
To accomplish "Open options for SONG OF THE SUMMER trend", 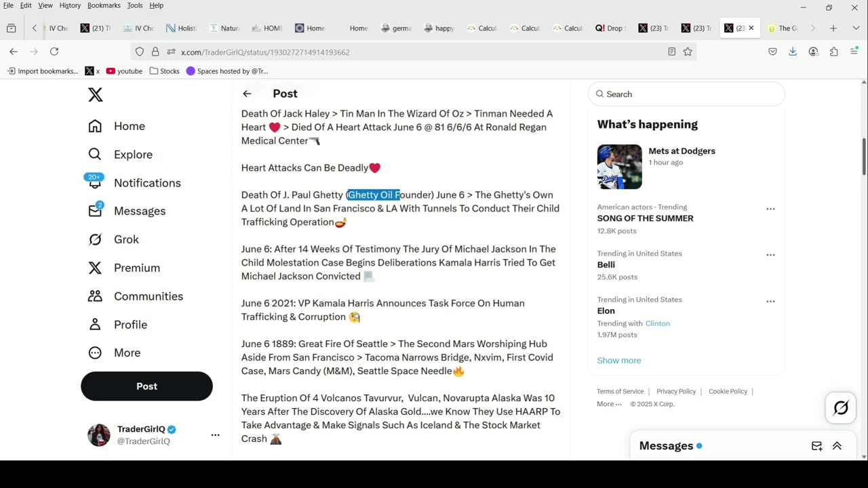I will [770, 209].
